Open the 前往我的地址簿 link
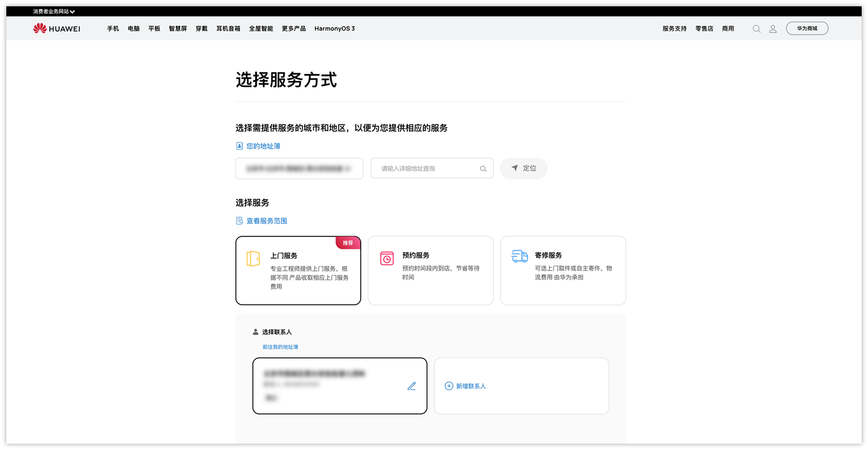This screenshot has height=450, width=868. pyautogui.click(x=280, y=347)
